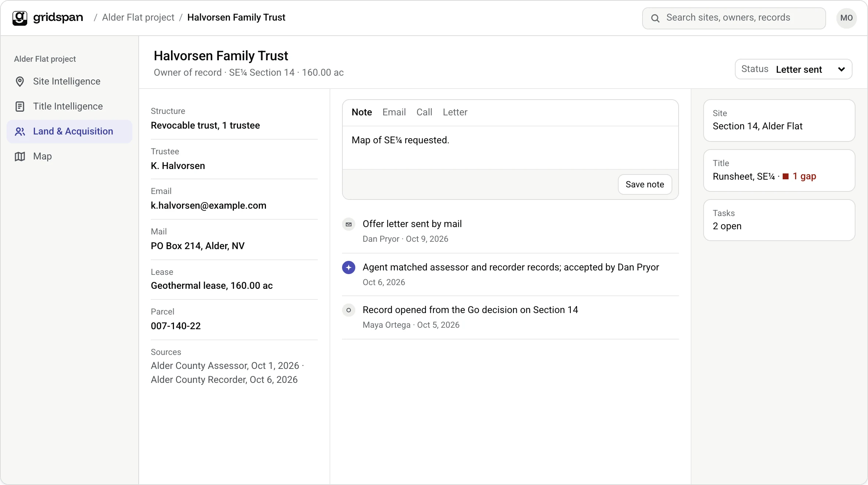Click the k.halvorsen@example.com email address

pos(208,205)
